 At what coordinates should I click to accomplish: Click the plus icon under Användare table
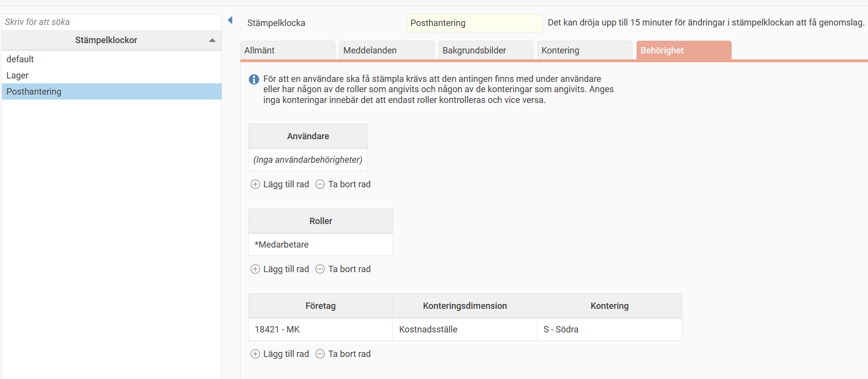(255, 184)
